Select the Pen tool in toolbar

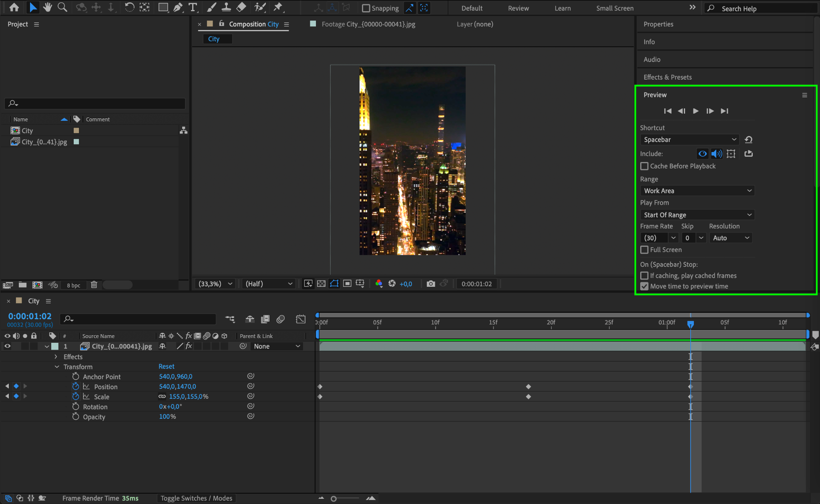pos(178,7)
